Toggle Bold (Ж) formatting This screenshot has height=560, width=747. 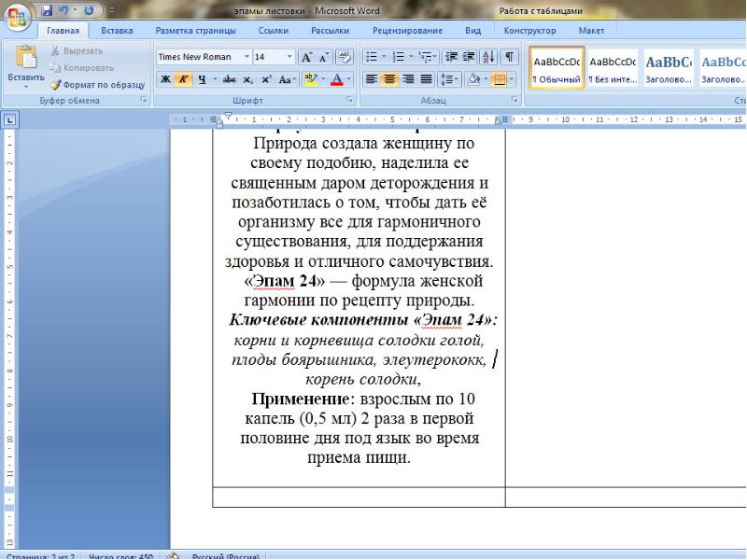pyautogui.click(x=165, y=79)
